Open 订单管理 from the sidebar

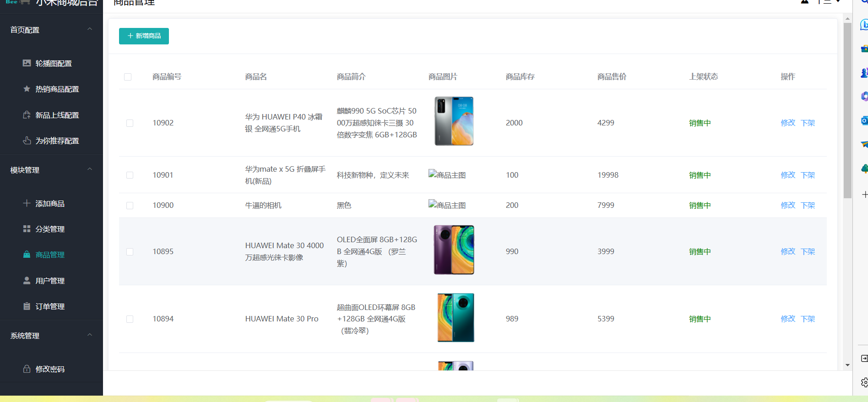pos(50,306)
